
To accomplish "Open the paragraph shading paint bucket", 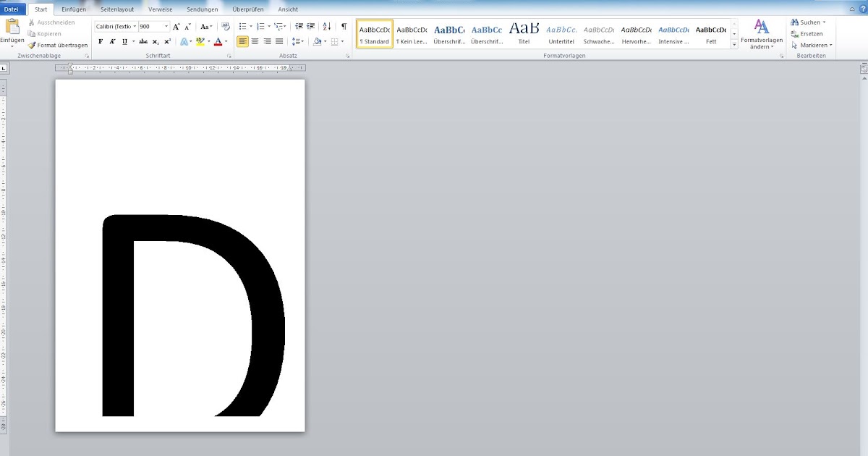I will tap(318, 42).
